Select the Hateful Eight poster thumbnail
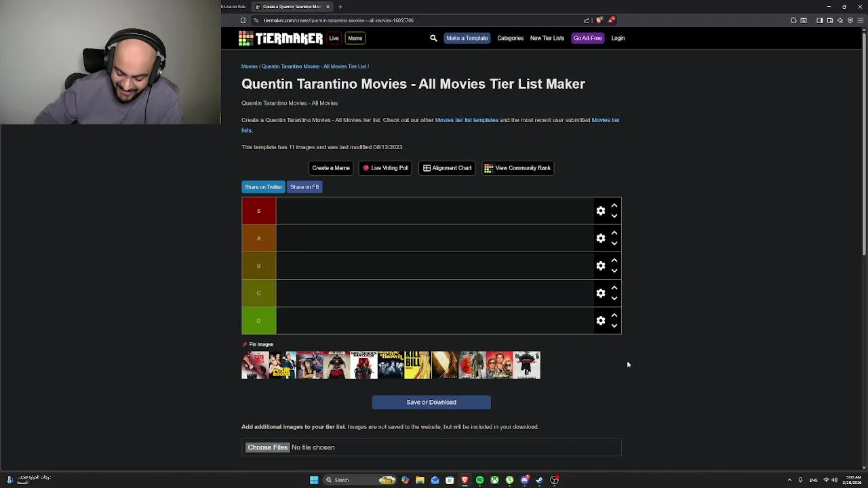 pyautogui.click(x=526, y=365)
